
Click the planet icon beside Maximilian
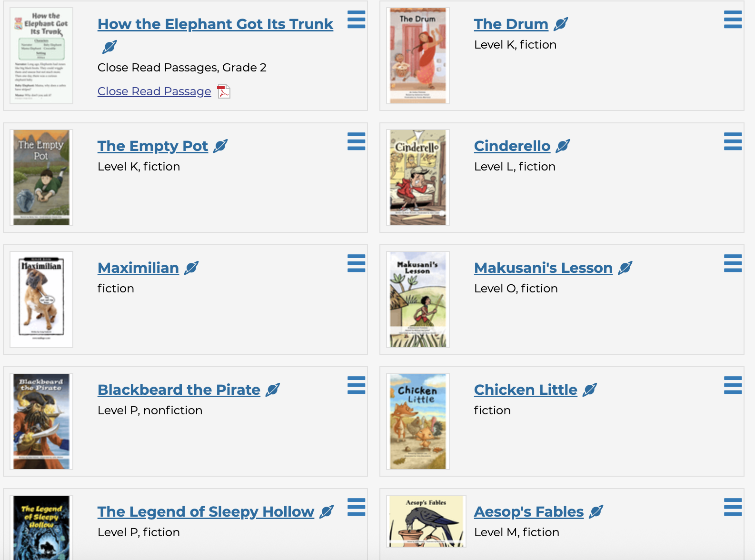[191, 268]
